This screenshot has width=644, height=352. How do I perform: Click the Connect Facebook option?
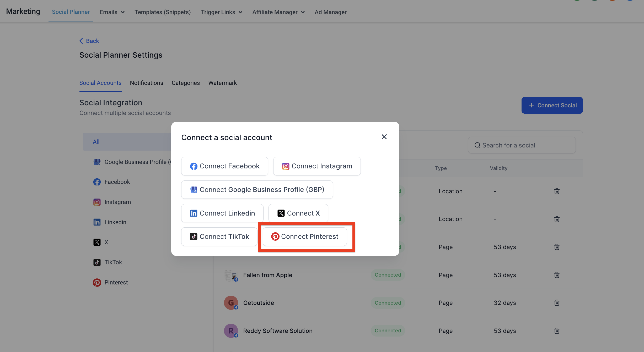224,166
